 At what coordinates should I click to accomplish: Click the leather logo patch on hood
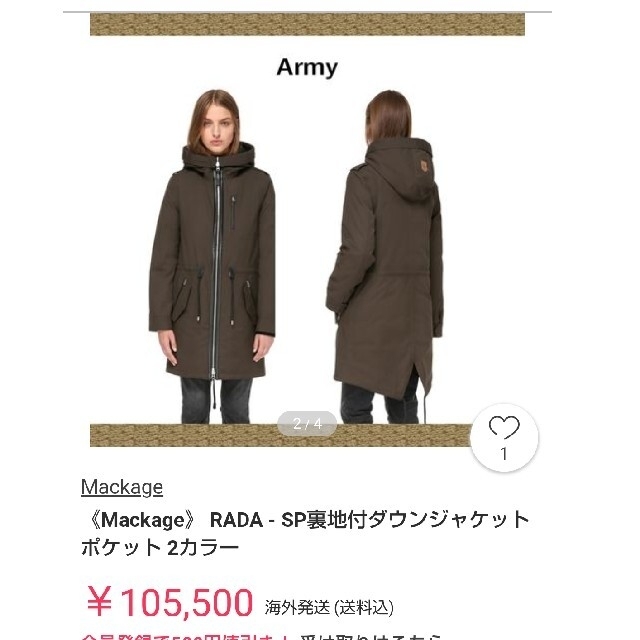pyautogui.click(x=424, y=167)
